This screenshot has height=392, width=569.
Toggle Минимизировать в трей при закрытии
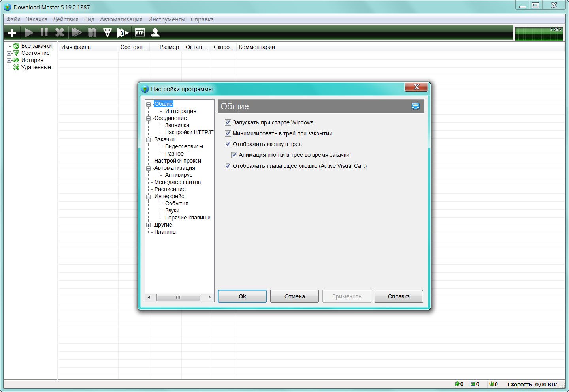tap(228, 133)
